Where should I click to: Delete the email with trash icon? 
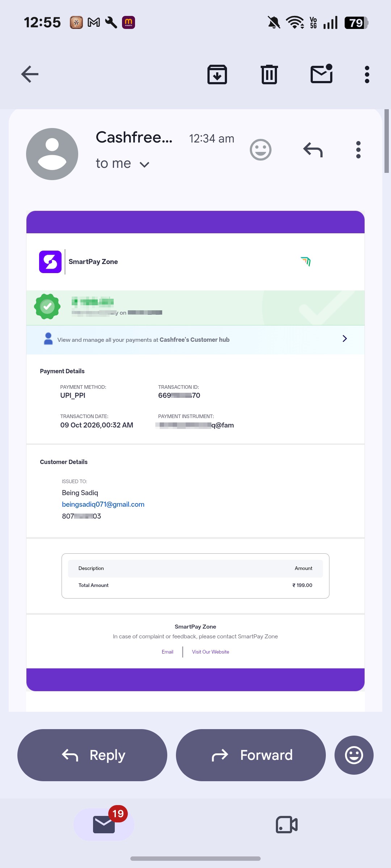click(x=269, y=75)
